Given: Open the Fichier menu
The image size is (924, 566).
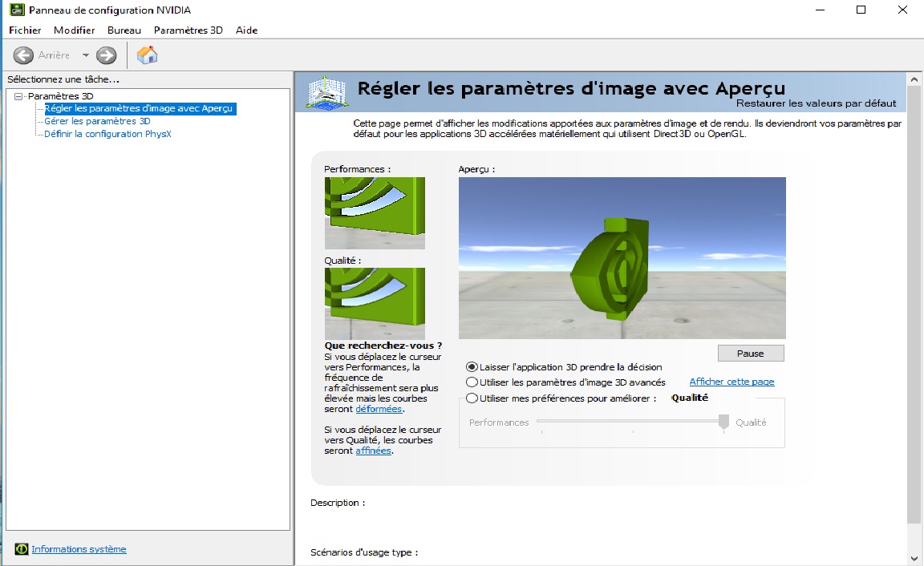Looking at the screenshot, I should pyautogui.click(x=25, y=30).
